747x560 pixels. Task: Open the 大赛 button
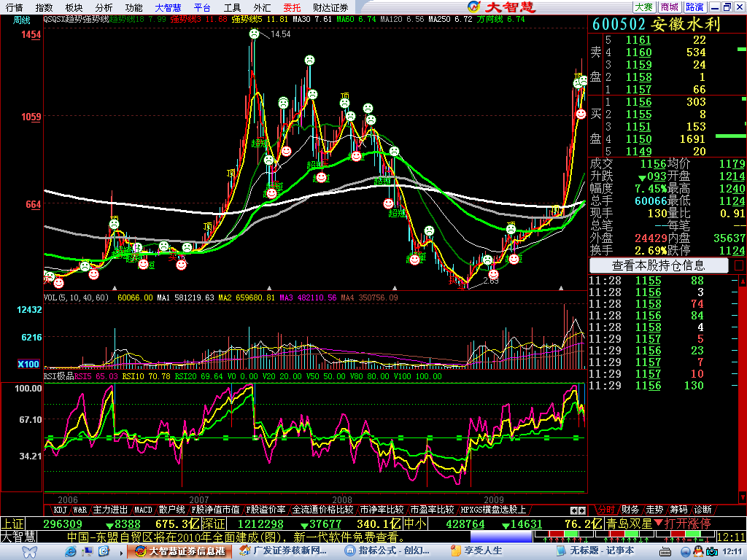pos(644,7)
